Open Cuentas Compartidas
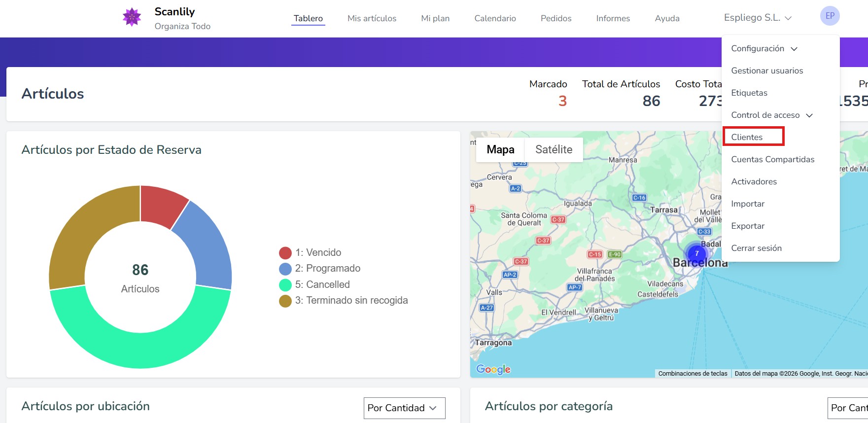The image size is (868, 423). pos(772,159)
